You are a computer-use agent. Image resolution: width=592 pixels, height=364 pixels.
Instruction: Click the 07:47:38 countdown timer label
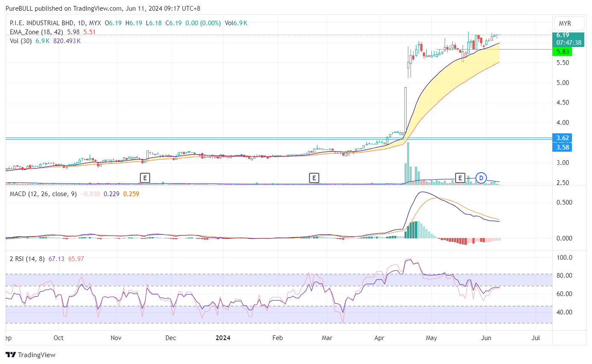point(568,43)
